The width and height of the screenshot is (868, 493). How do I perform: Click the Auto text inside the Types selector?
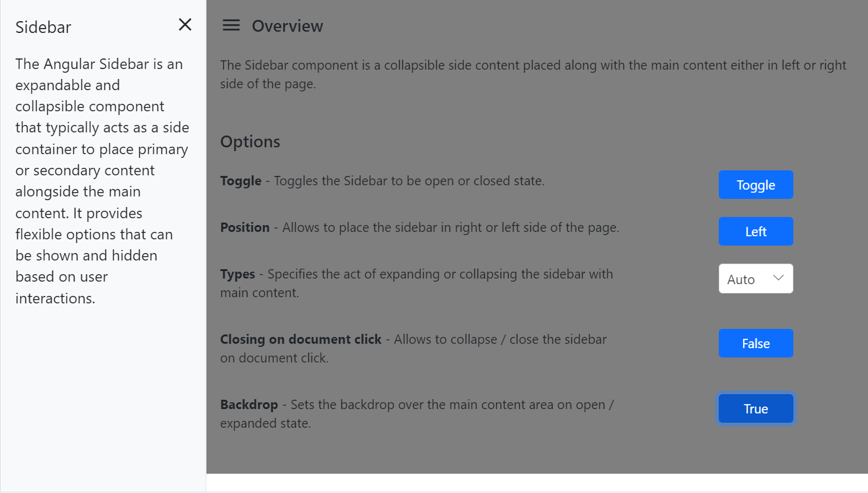click(741, 279)
